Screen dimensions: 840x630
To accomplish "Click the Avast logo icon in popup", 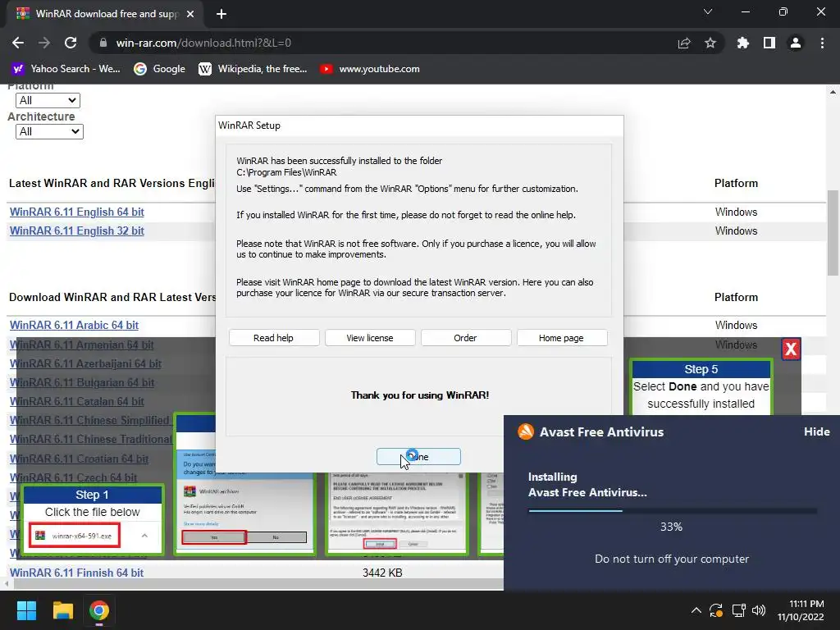I will tap(526, 431).
